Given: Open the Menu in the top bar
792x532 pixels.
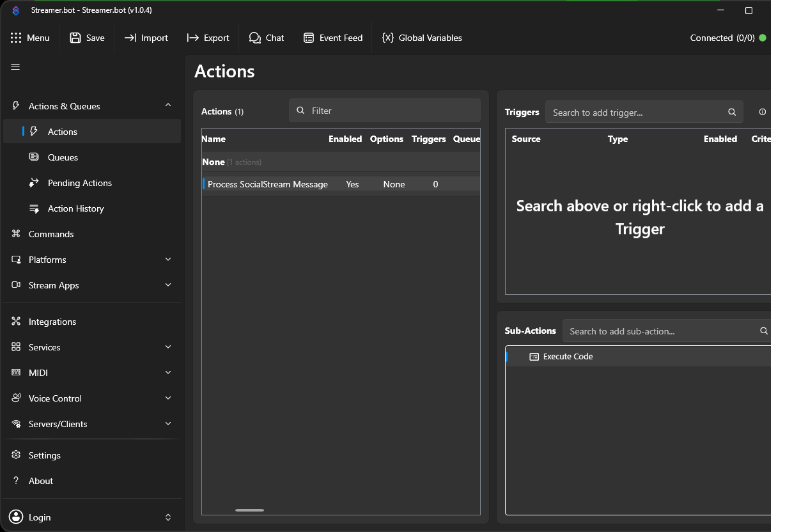Looking at the screenshot, I should coord(31,38).
